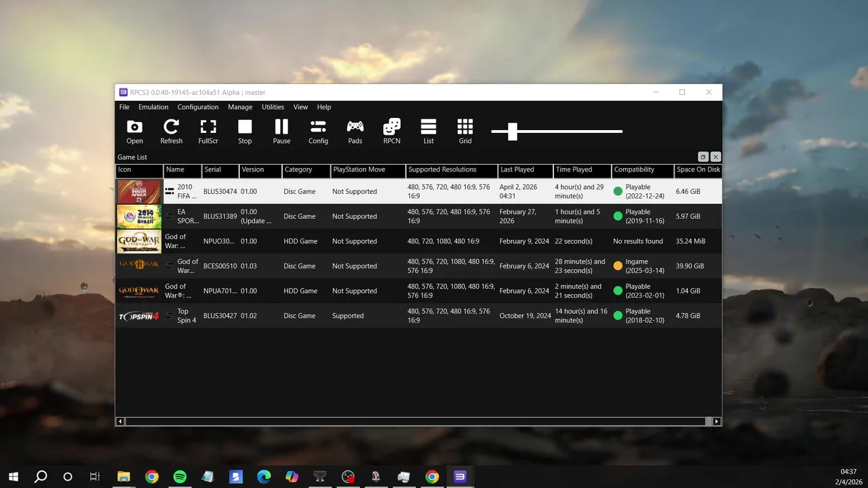This screenshot has width=868, height=488.
Task: Switch to Grid view
Action: tap(465, 132)
